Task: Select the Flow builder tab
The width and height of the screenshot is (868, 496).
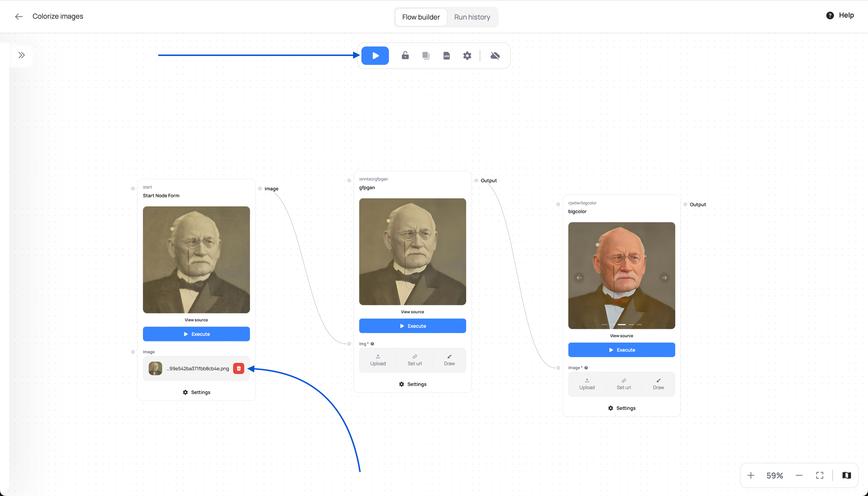Action: [x=421, y=17]
